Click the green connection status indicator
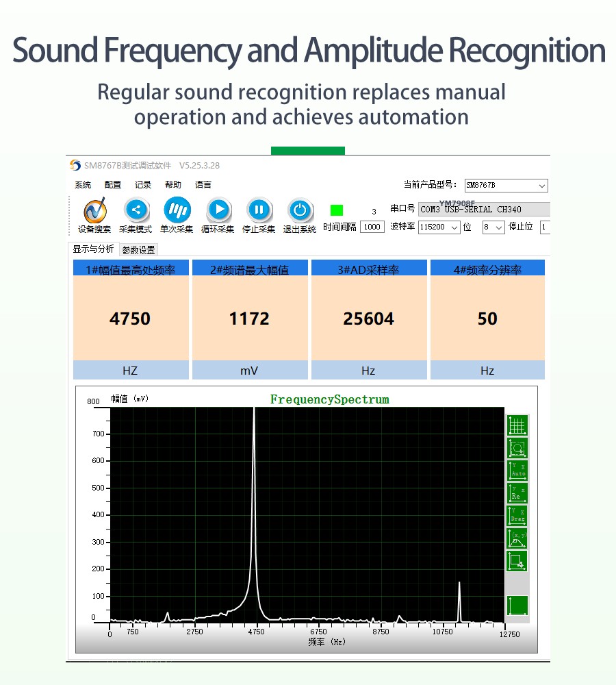 [x=337, y=210]
